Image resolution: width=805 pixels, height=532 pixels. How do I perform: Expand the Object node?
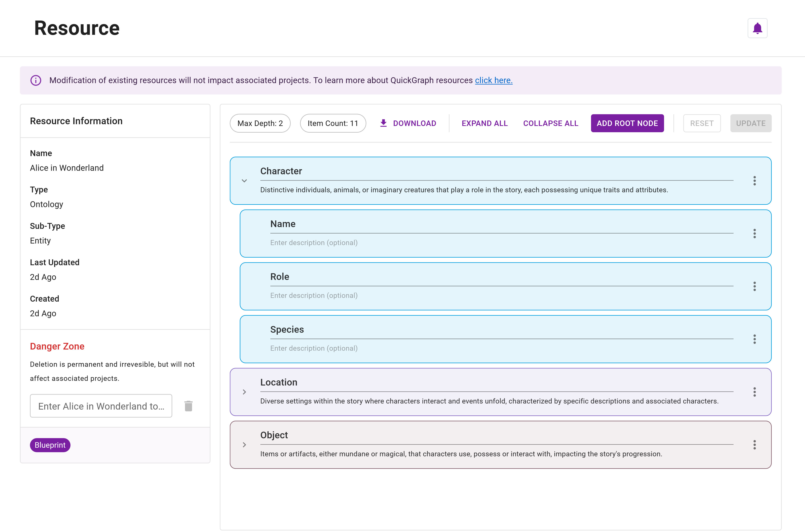(244, 445)
